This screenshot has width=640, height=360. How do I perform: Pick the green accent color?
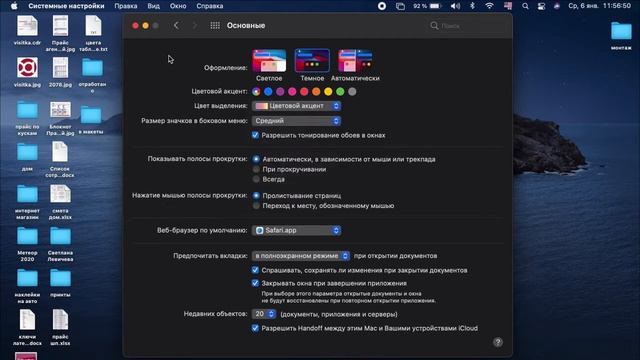(340, 91)
